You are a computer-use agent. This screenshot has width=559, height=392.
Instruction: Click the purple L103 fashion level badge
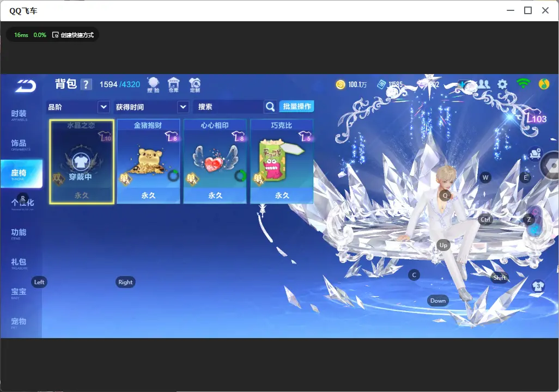[535, 116]
